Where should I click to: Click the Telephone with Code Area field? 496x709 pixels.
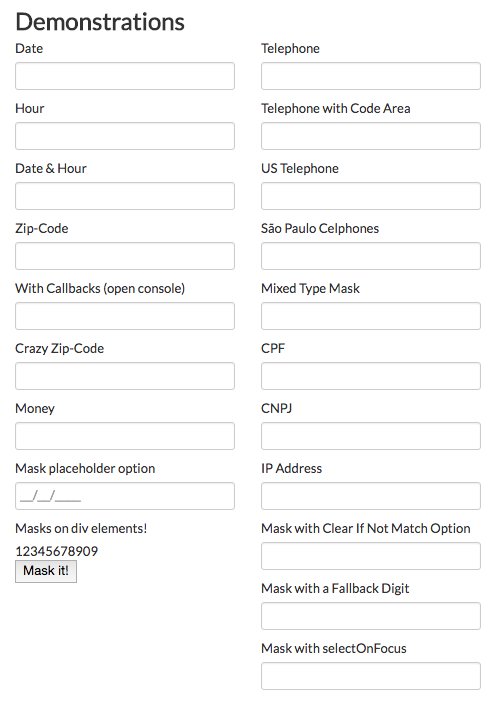pyautogui.click(x=371, y=136)
